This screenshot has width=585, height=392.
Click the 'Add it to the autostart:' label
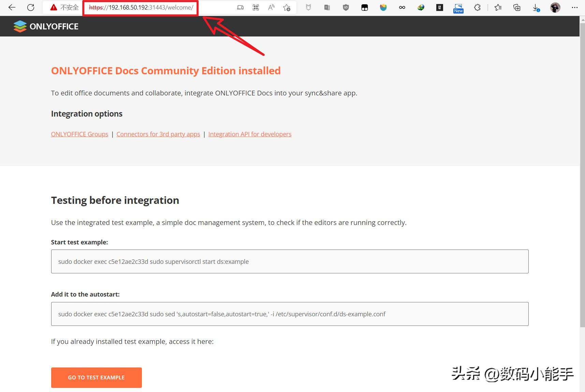coord(85,295)
